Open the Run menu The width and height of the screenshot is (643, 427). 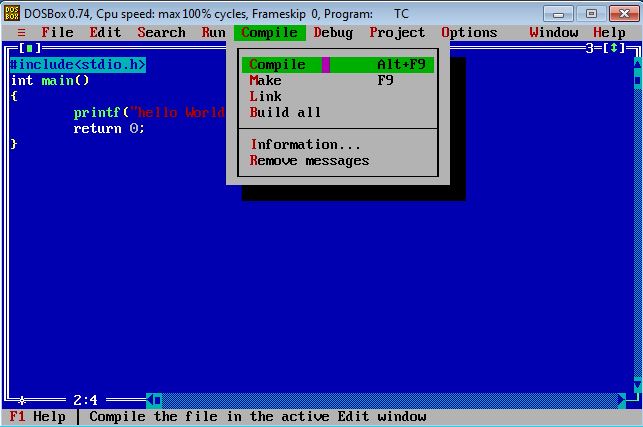(213, 33)
